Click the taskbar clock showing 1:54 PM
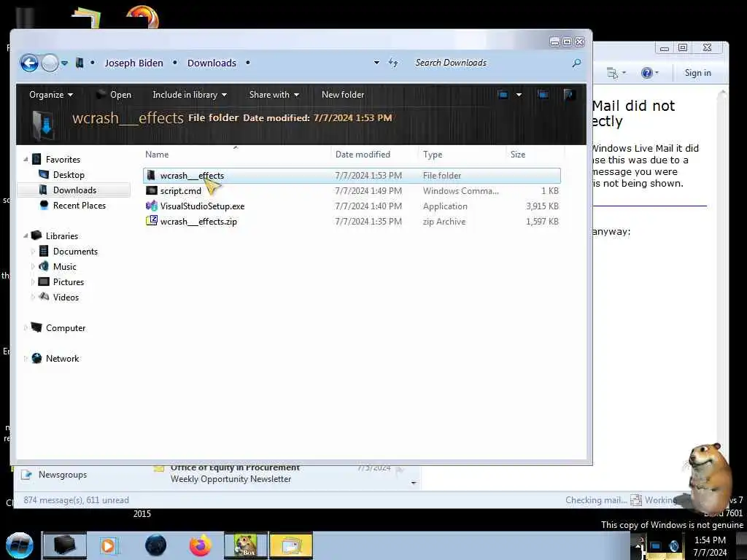747x560 pixels. 710,546
